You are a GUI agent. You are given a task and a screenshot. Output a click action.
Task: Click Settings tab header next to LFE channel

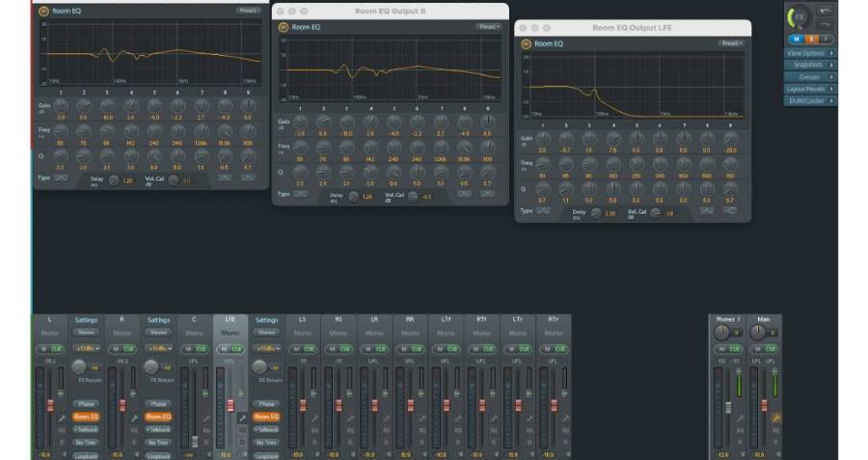[x=266, y=320]
